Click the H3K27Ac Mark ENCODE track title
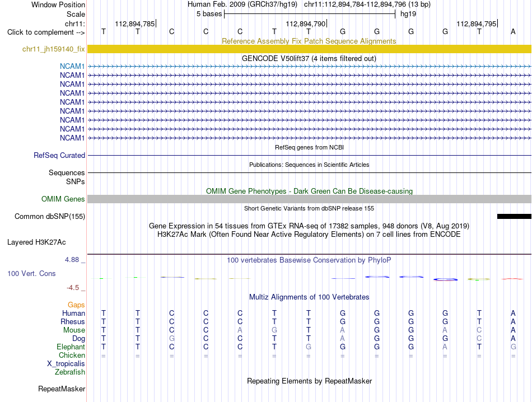 coord(309,235)
